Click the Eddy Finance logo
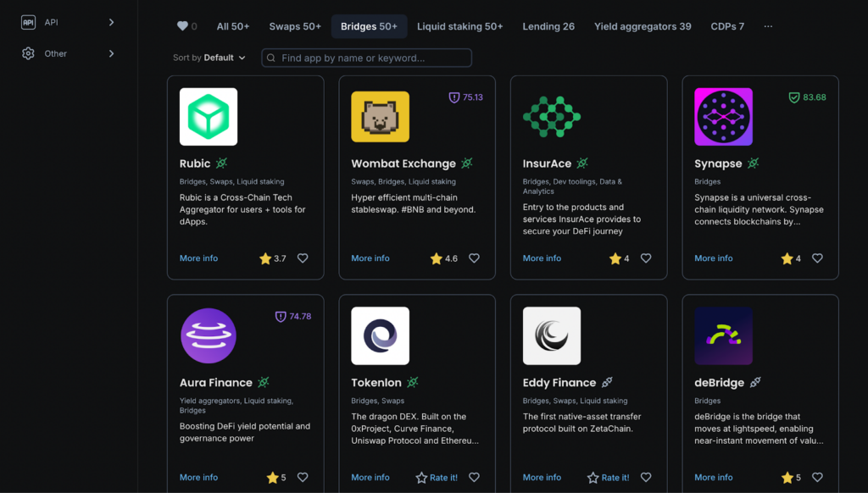Screen dimensions: 868x493 (x=551, y=335)
